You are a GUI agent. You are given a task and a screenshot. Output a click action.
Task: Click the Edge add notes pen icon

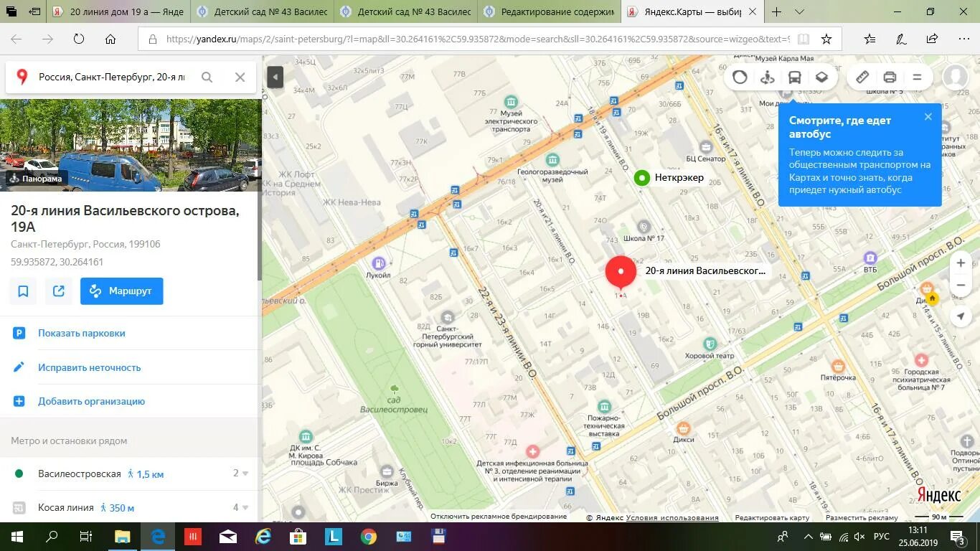click(901, 39)
